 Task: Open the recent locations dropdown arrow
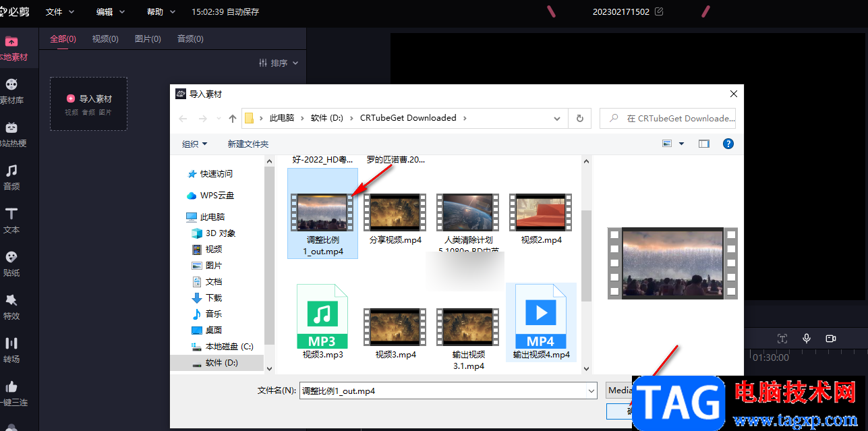point(217,118)
